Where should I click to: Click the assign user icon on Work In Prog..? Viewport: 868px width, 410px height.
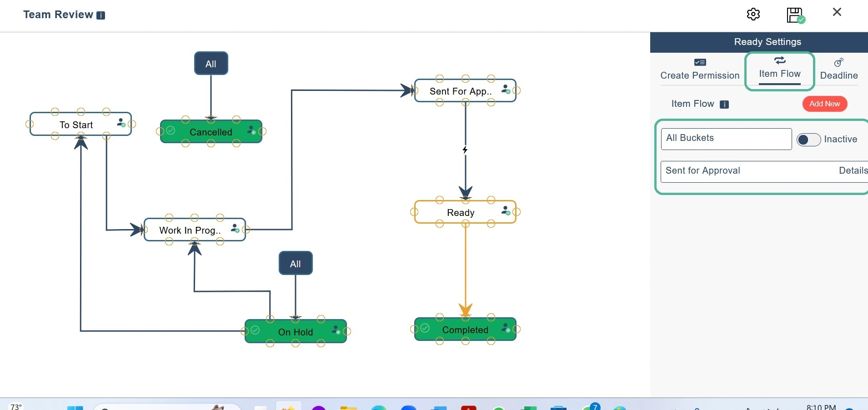(x=235, y=228)
